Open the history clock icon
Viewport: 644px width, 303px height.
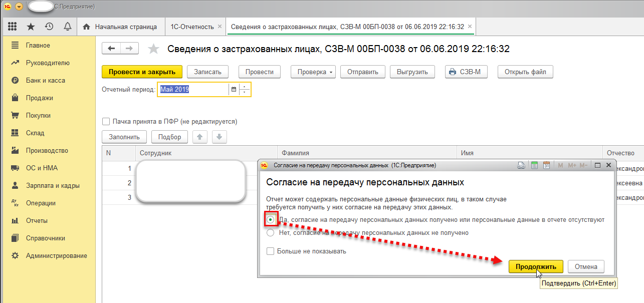tap(49, 27)
